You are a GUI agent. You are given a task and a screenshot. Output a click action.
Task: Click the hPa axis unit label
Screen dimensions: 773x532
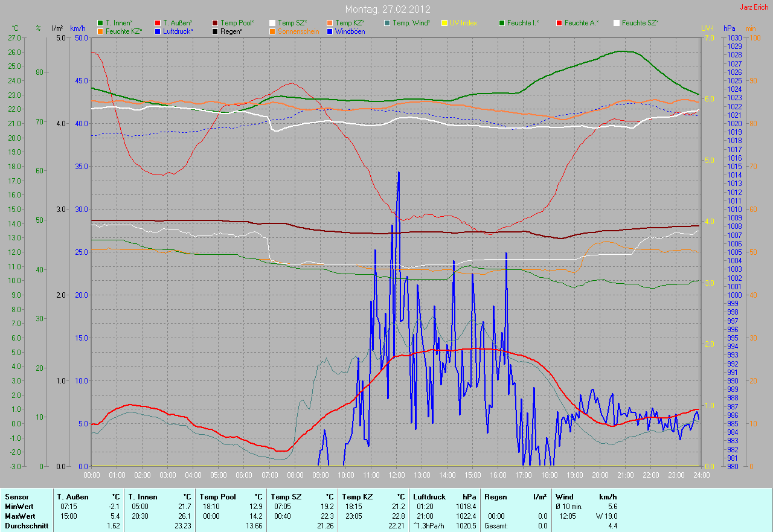pos(730,28)
